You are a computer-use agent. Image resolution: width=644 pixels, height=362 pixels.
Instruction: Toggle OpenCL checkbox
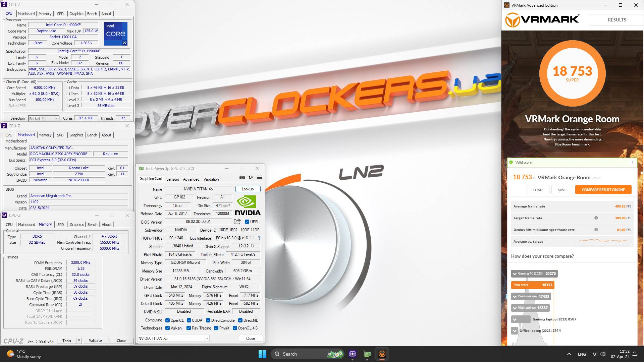[x=168, y=320]
